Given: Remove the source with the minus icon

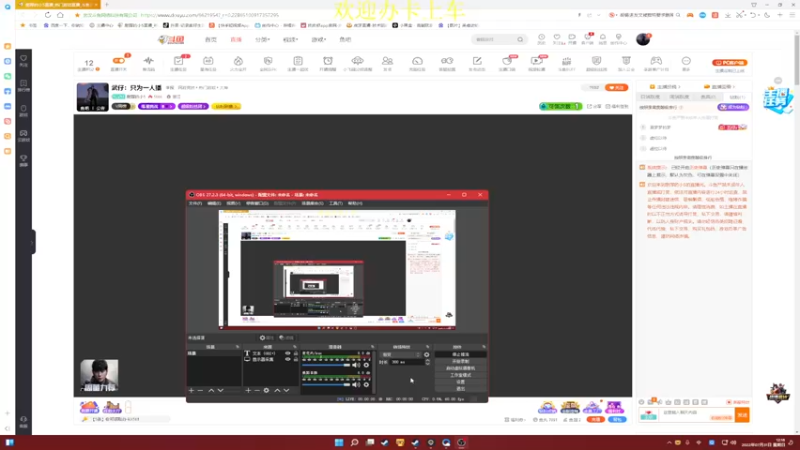Looking at the screenshot, I should (x=257, y=390).
